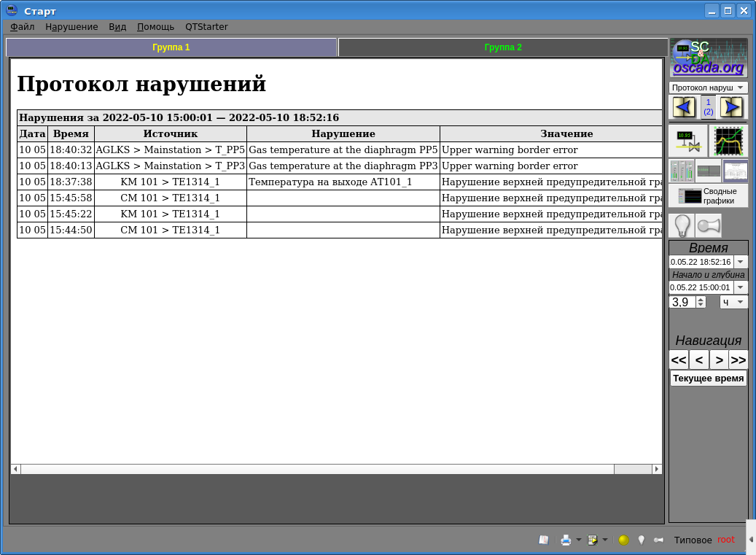Click the yellow alarm level indicator in status bar
The width and height of the screenshot is (756, 555).
pyautogui.click(x=623, y=540)
